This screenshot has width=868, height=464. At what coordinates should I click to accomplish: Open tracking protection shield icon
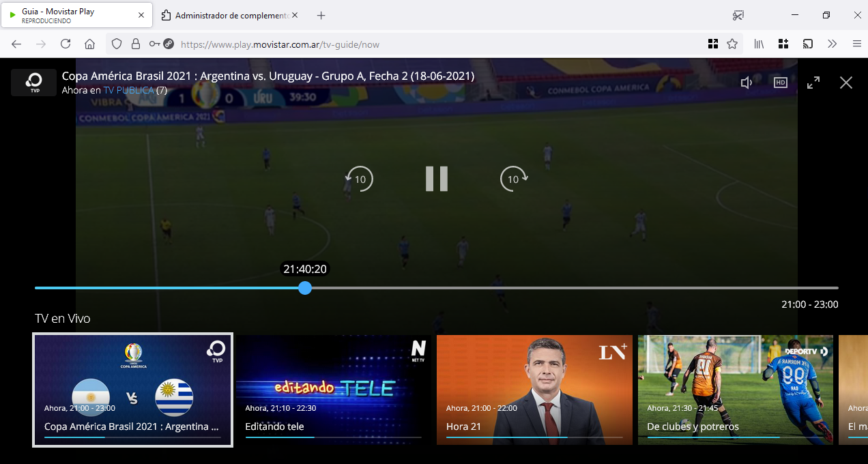point(117,44)
